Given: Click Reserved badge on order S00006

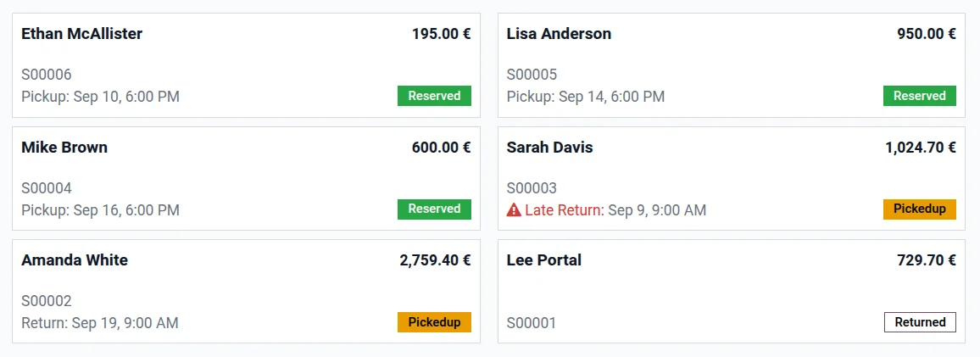Looking at the screenshot, I should click(434, 96).
